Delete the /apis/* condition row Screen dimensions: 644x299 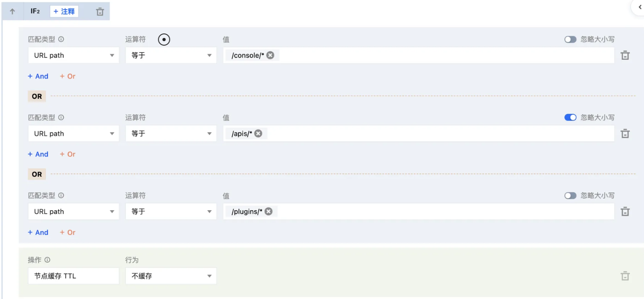[625, 134]
